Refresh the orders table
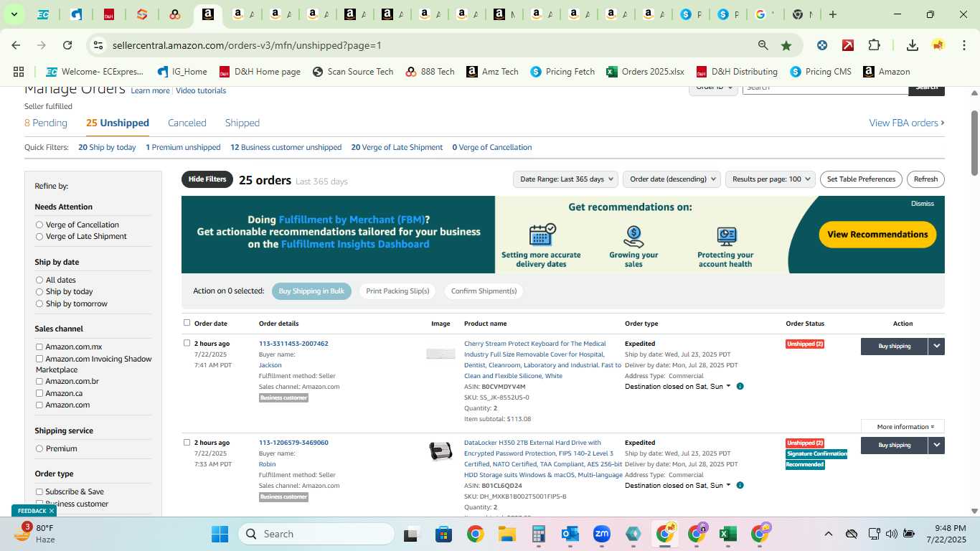This screenshot has width=980, height=551. tap(925, 179)
